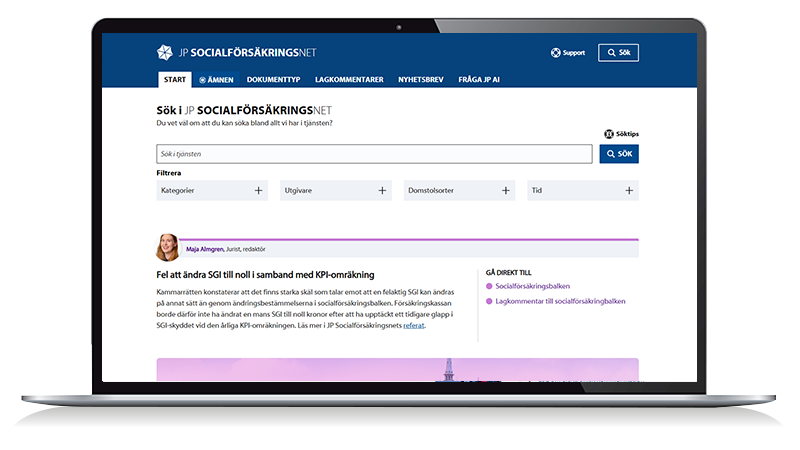Click the Söktips icon
The height and width of the screenshot is (450, 800).
click(x=609, y=134)
